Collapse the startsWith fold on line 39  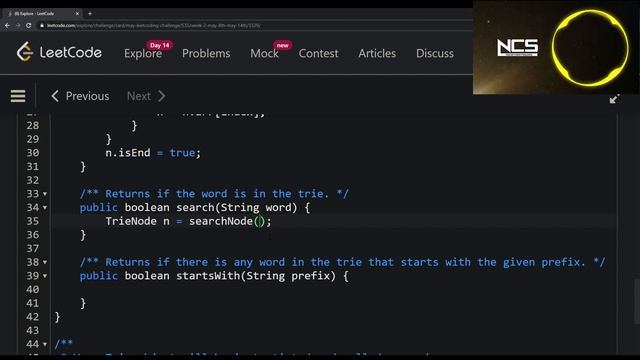pyautogui.click(x=45, y=276)
